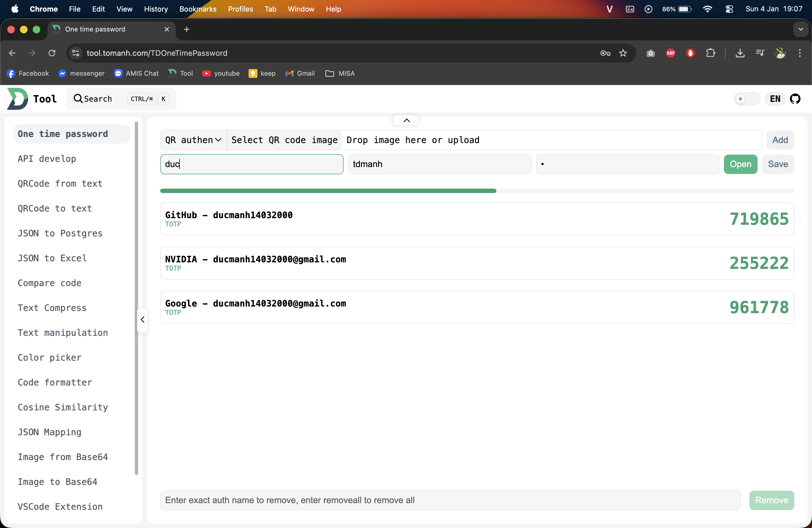Collapse the sidebar with the left arrow
The height and width of the screenshot is (528, 812).
pyautogui.click(x=142, y=320)
